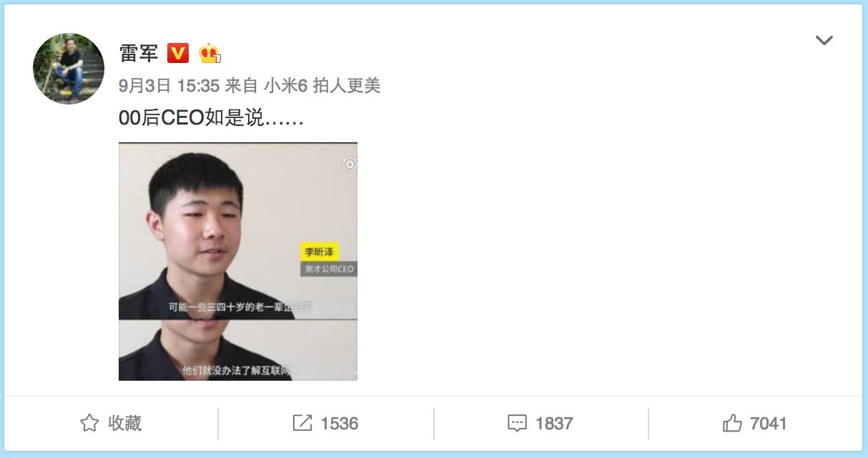Viewport: 868px width, 458px height.
Task: Open the 雷军 username link
Action: (139, 53)
